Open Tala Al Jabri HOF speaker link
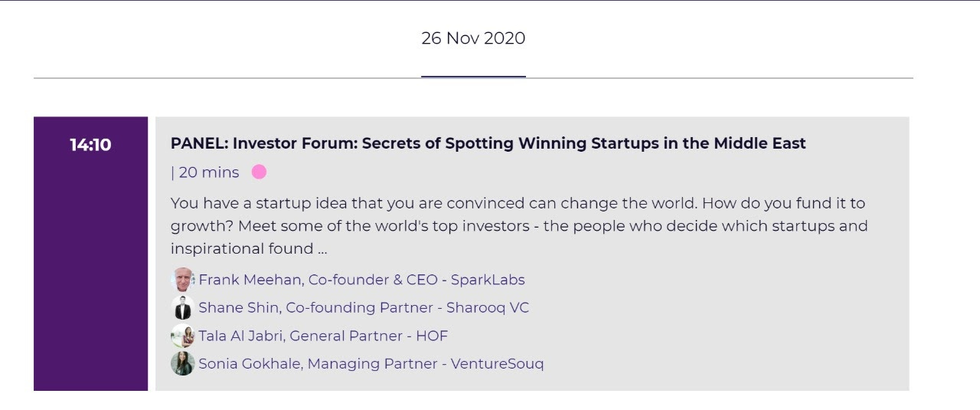Screen dimensions: 980x410 coord(323,336)
